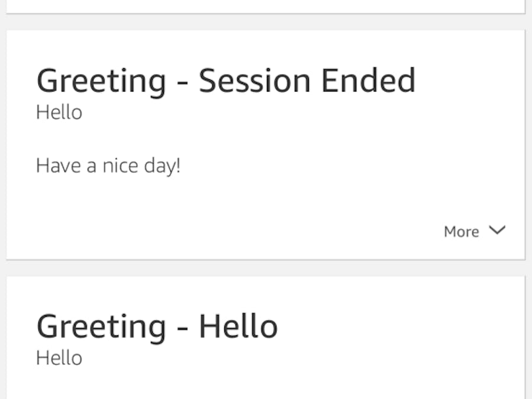Image resolution: width=532 pixels, height=399 pixels.
Task: Click the Greeting - Hello response card
Action: click(x=266, y=337)
